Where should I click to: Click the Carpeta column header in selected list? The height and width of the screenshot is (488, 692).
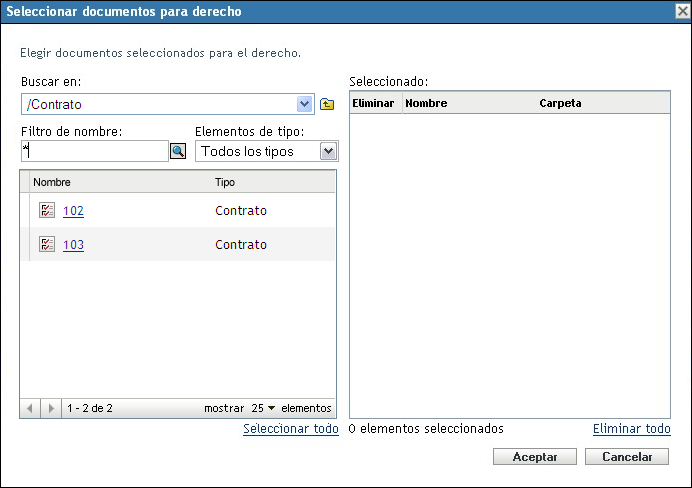pos(560,103)
